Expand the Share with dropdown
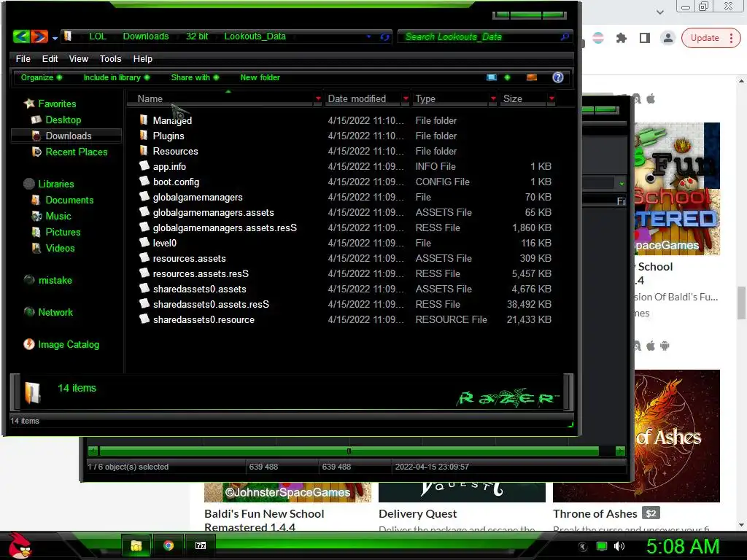747x560 pixels. pyautogui.click(x=195, y=77)
